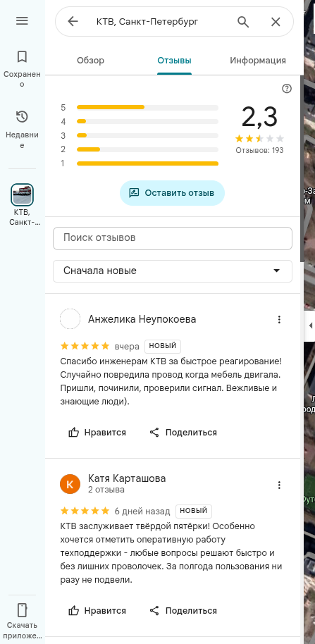315x644 pixels.
Task: Collapse the side panel with arrow handle
Action: (x=309, y=326)
